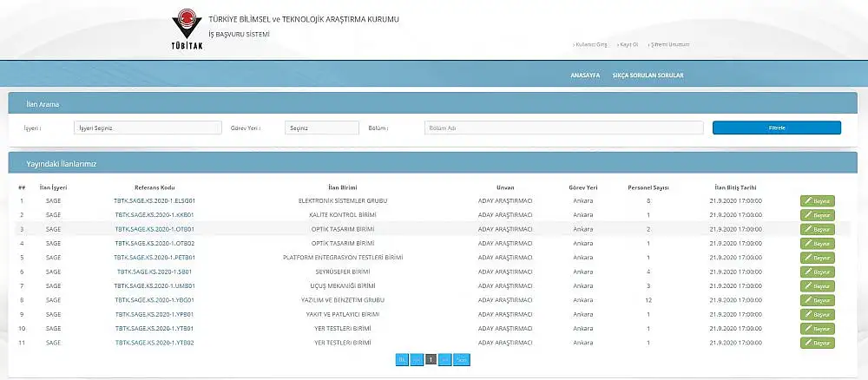Select ELEKTRONİK SİSTEMLER GRUBU cell text
The width and height of the screenshot is (868, 380).
[x=343, y=200]
